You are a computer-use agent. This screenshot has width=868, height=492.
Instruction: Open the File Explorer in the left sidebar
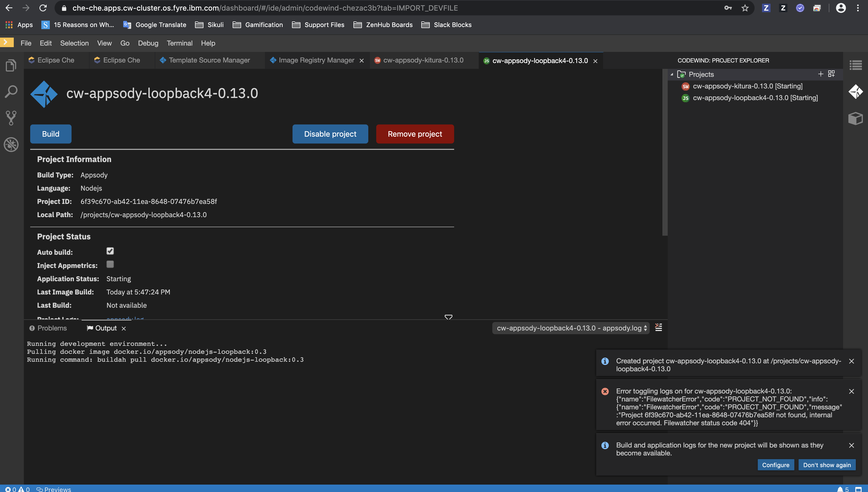pyautogui.click(x=11, y=65)
